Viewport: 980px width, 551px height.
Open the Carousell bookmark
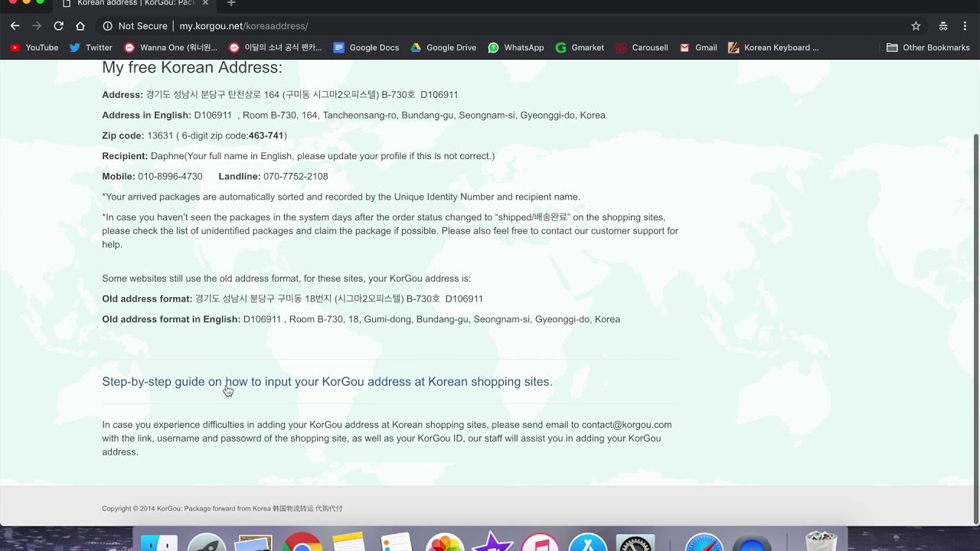(x=642, y=47)
